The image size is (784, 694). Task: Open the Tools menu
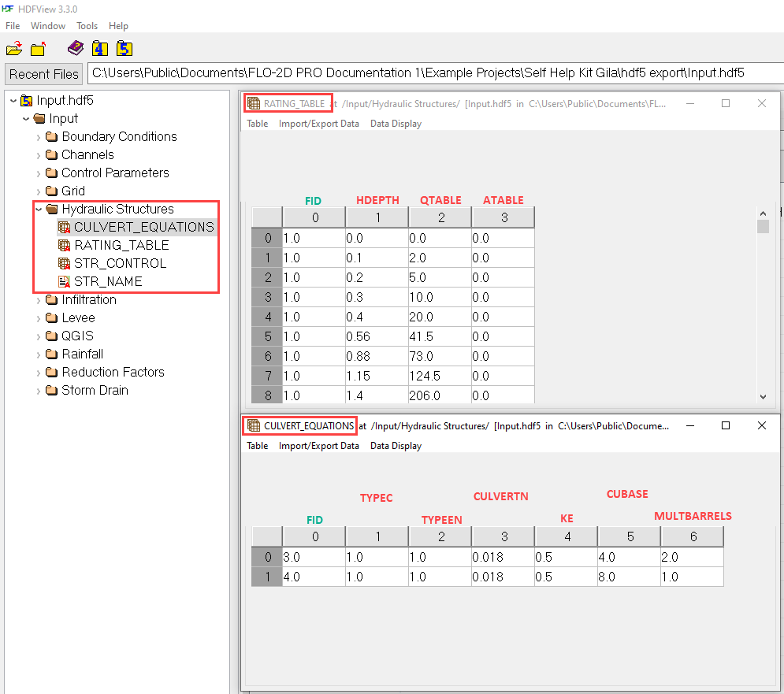pyautogui.click(x=87, y=26)
